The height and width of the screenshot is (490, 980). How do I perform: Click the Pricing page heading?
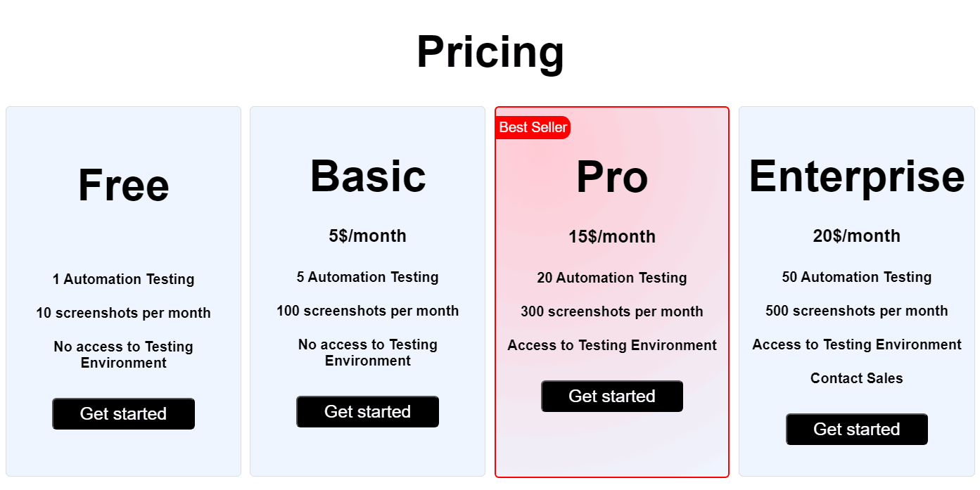[490, 53]
